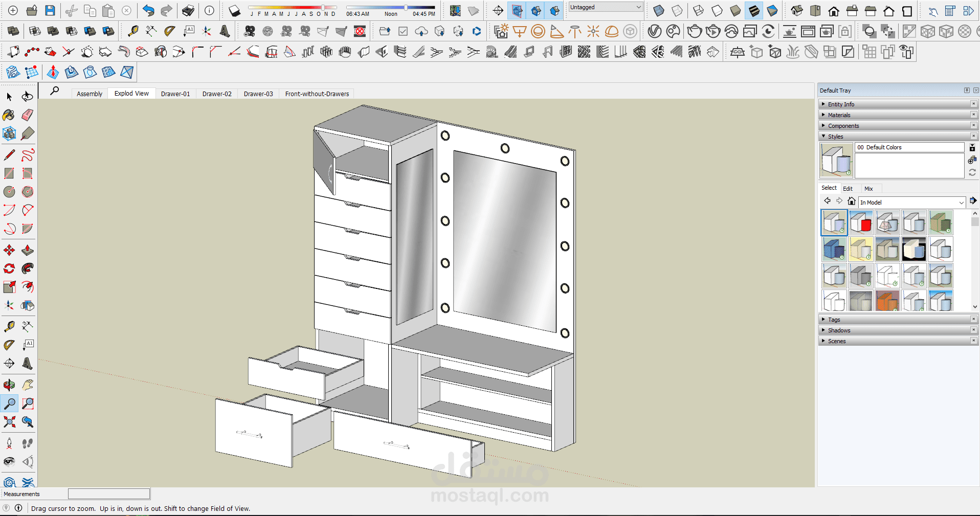The width and height of the screenshot is (980, 516).
Task: Expand the Tags panel
Action: pos(834,320)
